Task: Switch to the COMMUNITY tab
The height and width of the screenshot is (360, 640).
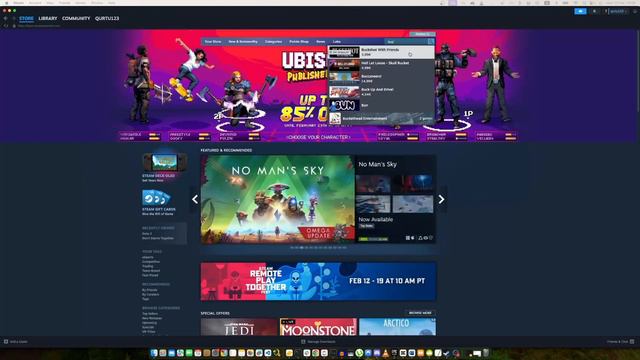Action: (x=76, y=18)
